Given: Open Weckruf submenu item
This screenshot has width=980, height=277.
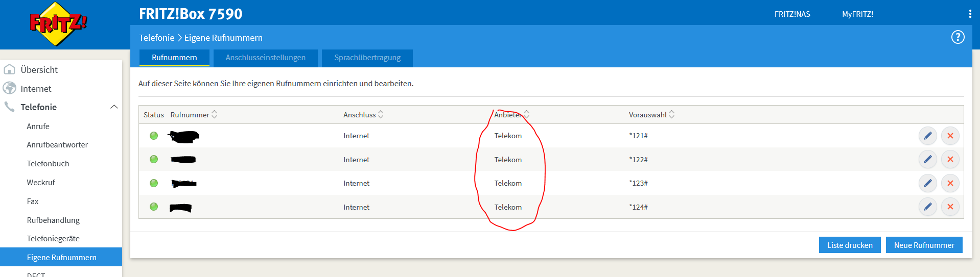Looking at the screenshot, I should pos(40,183).
